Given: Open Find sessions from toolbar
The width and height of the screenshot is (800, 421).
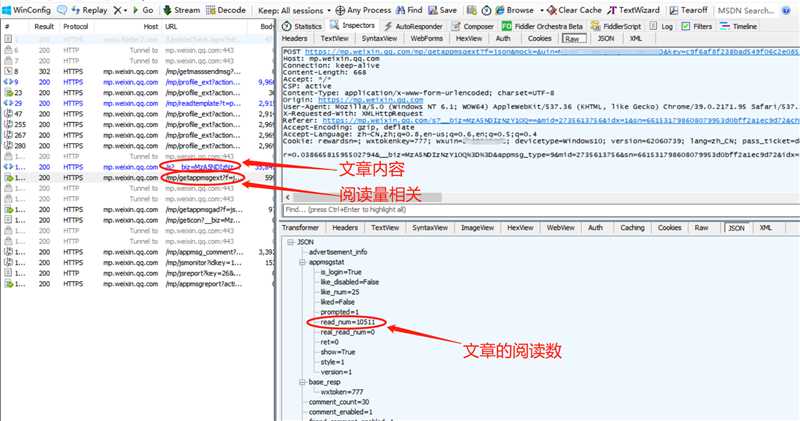Looking at the screenshot, I should [x=409, y=10].
